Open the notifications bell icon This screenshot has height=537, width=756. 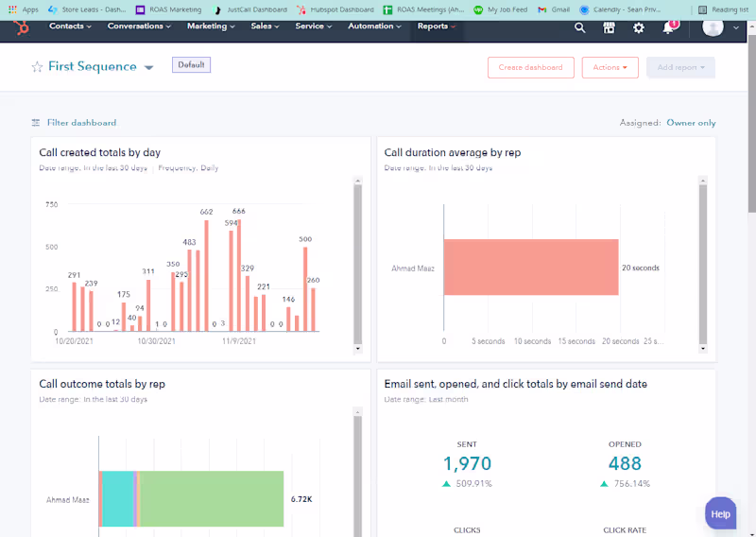668,28
